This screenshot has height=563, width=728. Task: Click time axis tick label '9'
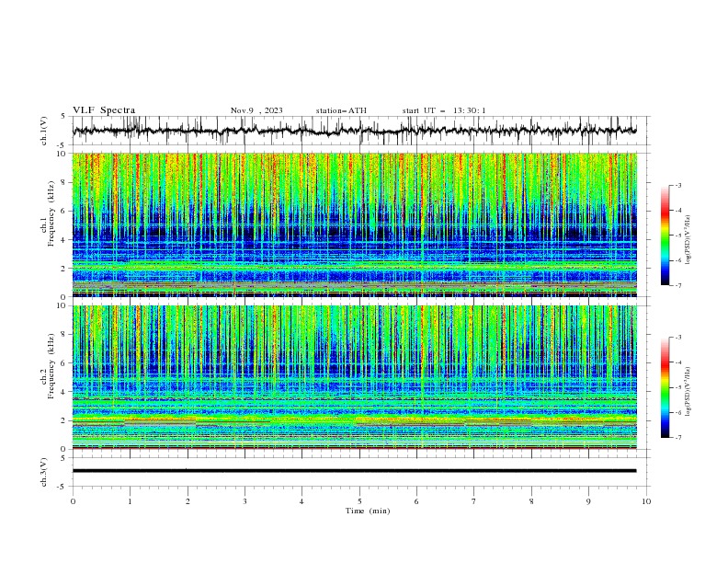588,501
